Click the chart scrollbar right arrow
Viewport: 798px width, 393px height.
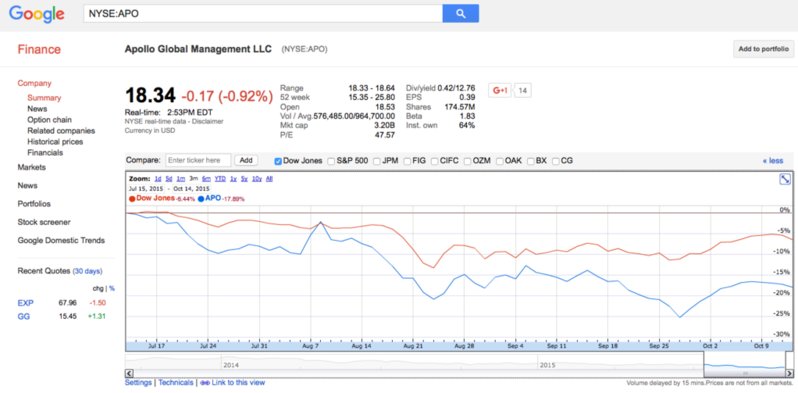(x=789, y=373)
